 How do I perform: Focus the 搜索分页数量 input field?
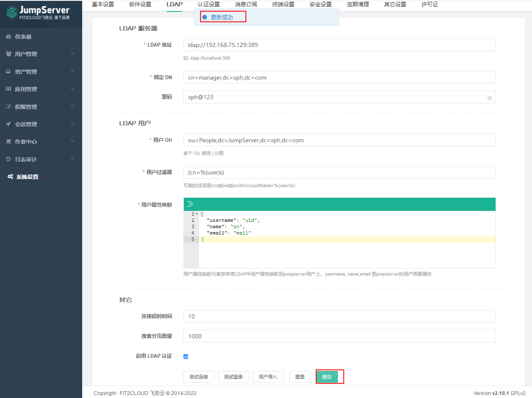coord(339,336)
